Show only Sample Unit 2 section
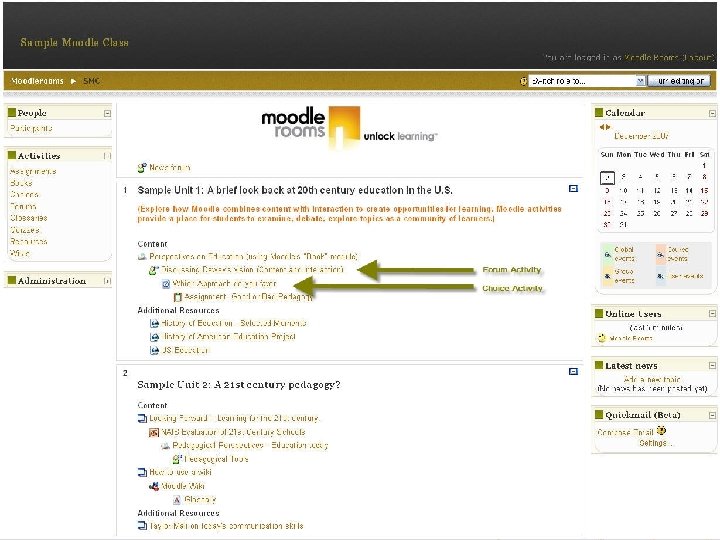The height and width of the screenshot is (540, 720). [x=573, y=371]
